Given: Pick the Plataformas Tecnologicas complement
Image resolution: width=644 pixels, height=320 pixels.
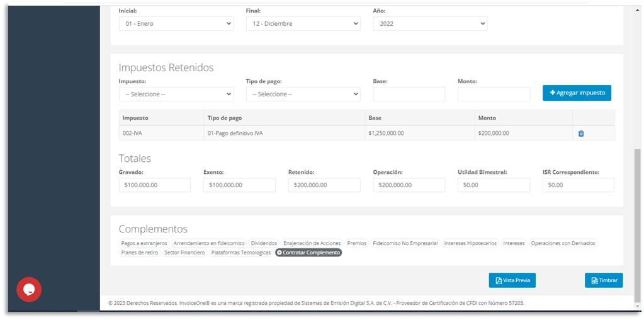Looking at the screenshot, I should click(x=241, y=253).
